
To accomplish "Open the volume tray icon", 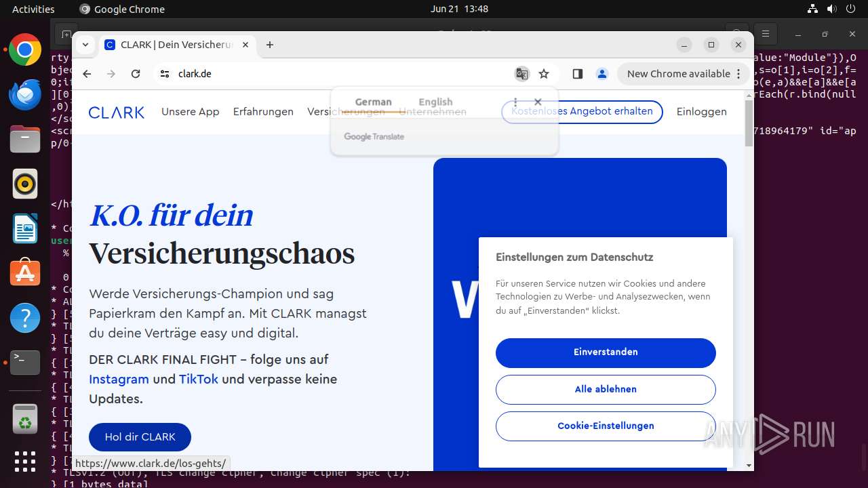I will (x=831, y=9).
